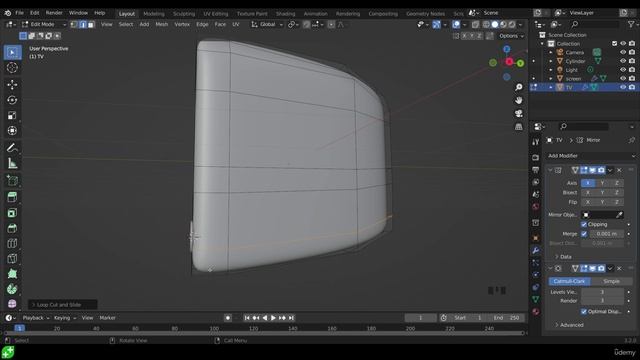Activate the Inset Faces tool
The height and width of the screenshot is (360, 640).
[12, 213]
